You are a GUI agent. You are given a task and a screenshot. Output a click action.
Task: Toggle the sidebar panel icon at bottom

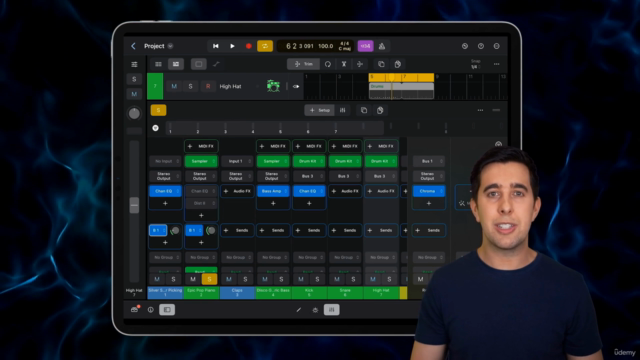click(167, 310)
